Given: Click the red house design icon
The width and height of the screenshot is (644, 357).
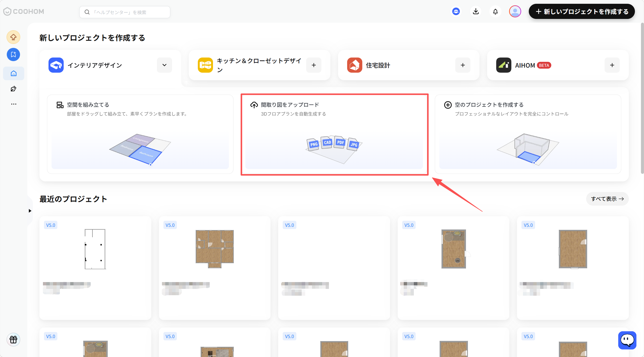Looking at the screenshot, I should 354,65.
